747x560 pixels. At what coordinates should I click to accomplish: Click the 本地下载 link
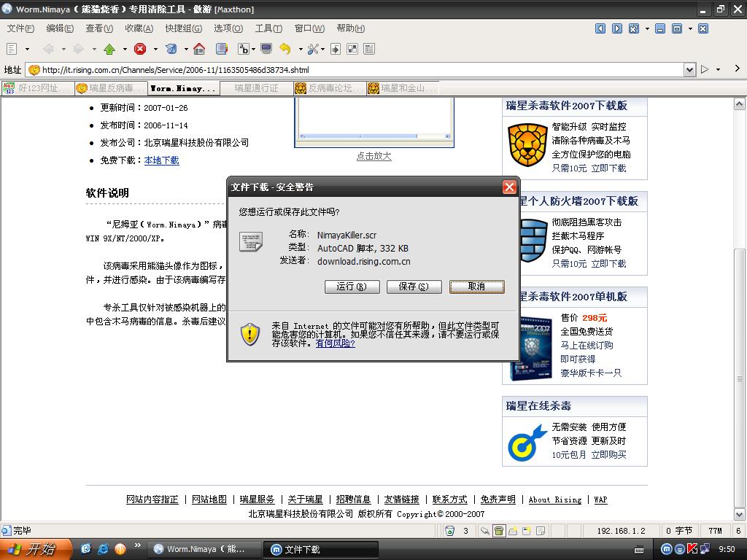click(x=161, y=160)
